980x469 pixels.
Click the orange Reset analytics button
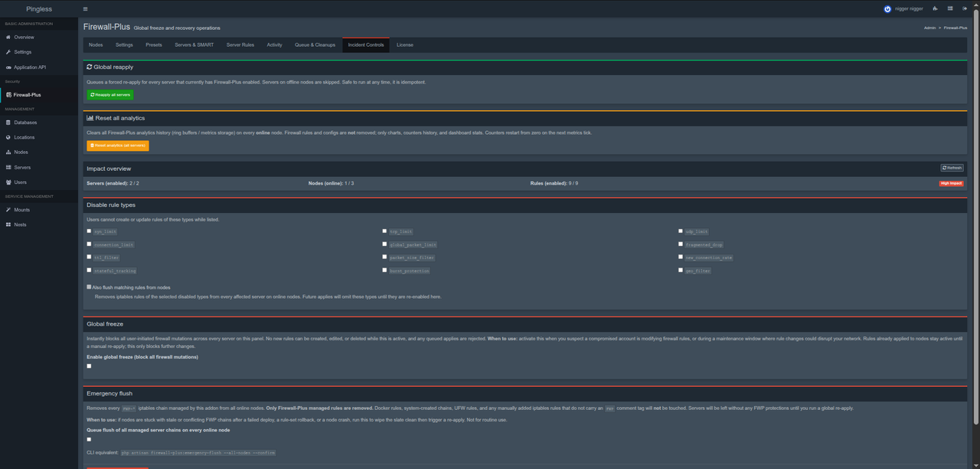(x=118, y=146)
